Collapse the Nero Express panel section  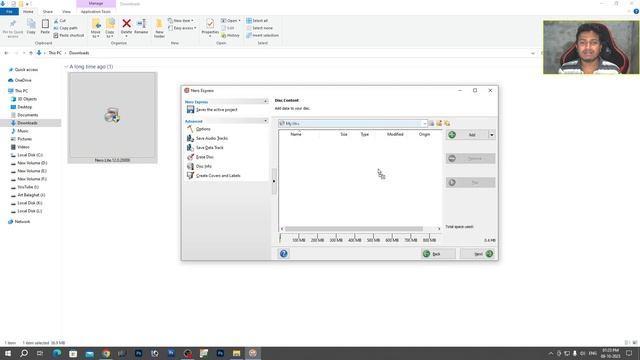(x=266, y=102)
